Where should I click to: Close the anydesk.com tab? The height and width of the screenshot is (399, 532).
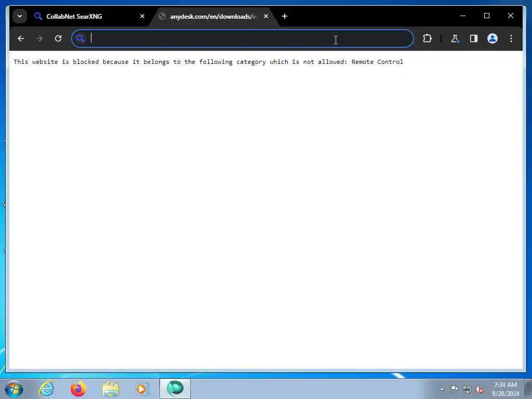pos(266,16)
